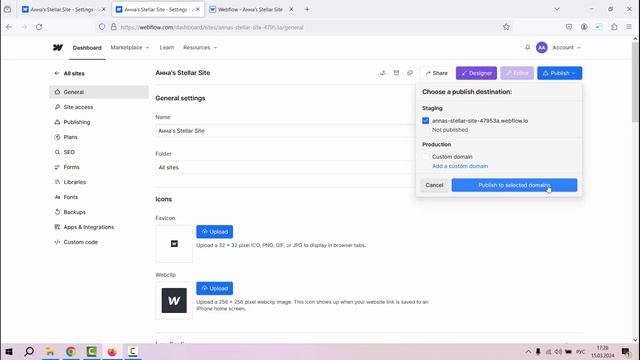Image resolution: width=640 pixels, height=360 pixels.
Task: Open Windows search in taskbar
Action: tap(29, 351)
